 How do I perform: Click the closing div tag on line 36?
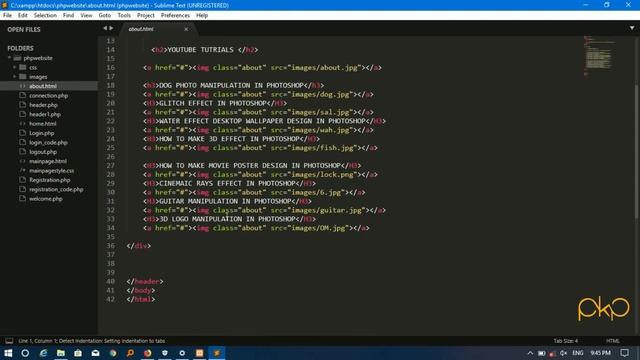[139, 246]
